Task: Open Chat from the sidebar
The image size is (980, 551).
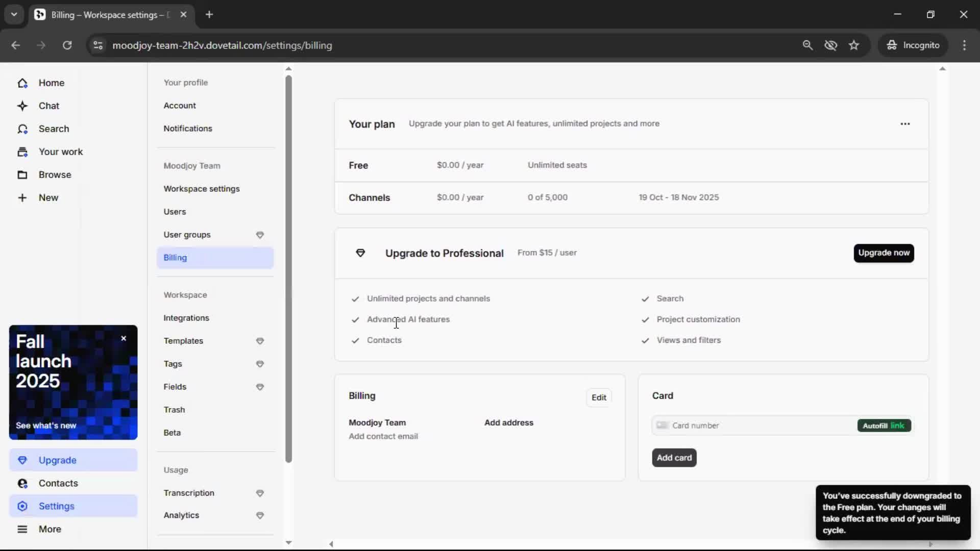Action: coord(48,106)
